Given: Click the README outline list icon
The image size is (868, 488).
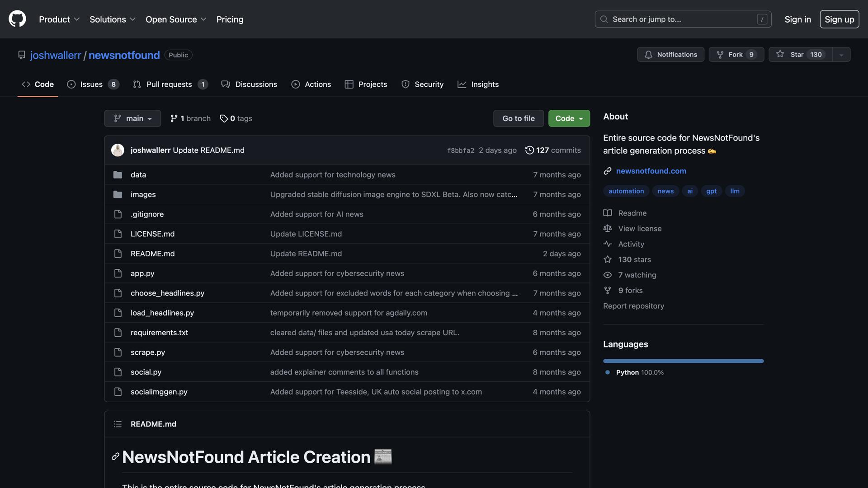Looking at the screenshot, I should tap(118, 424).
